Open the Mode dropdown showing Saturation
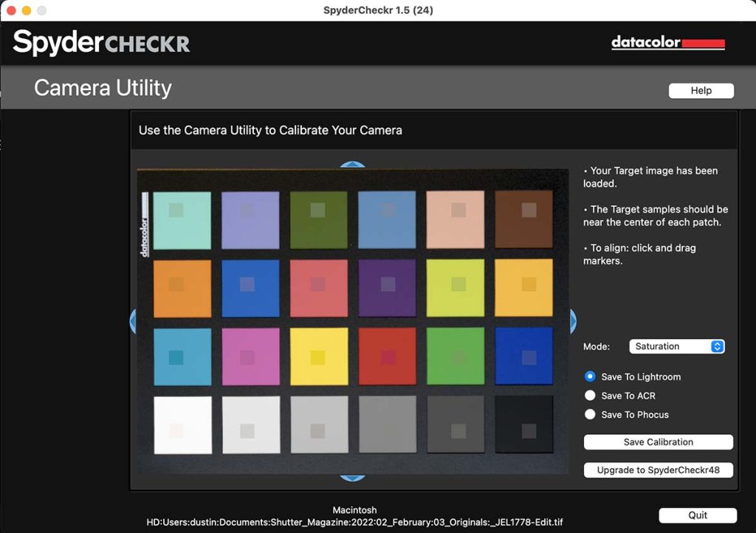 [676, 346]
